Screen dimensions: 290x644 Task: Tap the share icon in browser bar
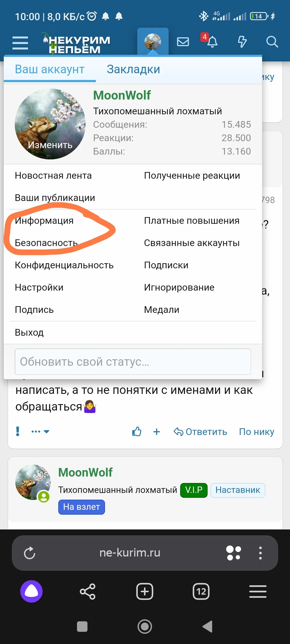click(x=88, y=591)
